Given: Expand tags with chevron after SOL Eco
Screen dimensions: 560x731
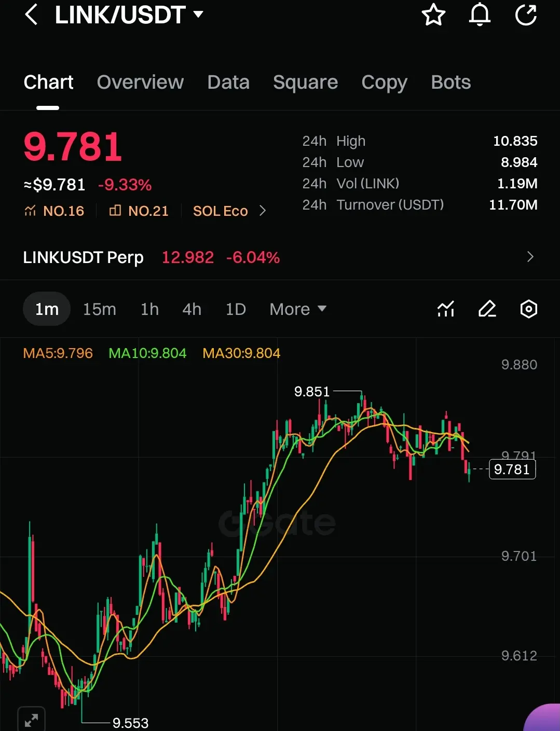Looking at the screenshot, I should pyautogui.click(x=262, y=211).
